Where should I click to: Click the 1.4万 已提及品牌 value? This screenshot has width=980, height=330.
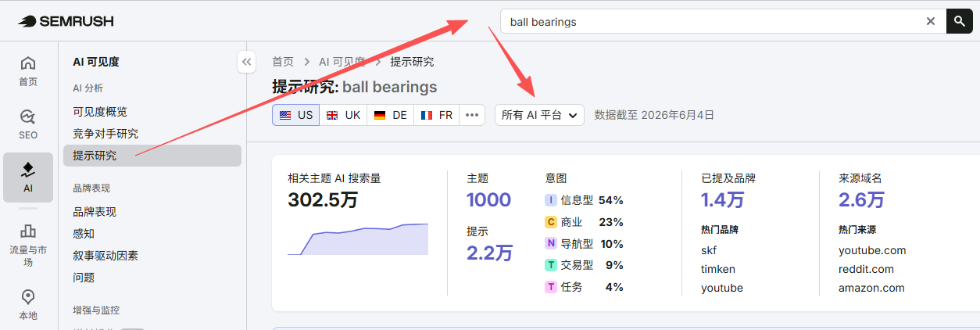pos(723,200)
